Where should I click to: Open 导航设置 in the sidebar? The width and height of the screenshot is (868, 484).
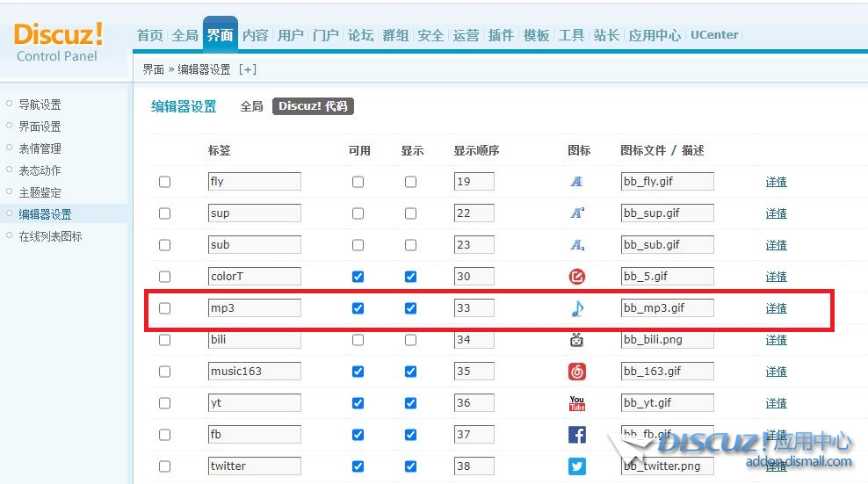tap(40, 105)
